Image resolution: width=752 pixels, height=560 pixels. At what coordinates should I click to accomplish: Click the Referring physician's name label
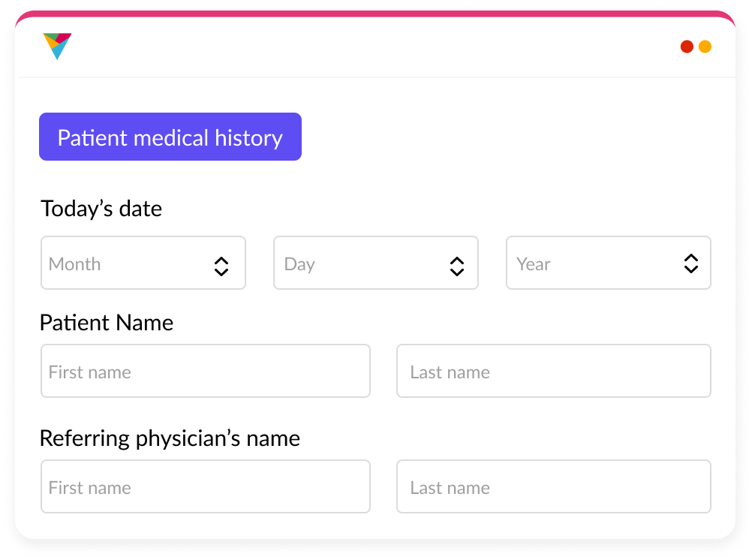pyautogui.click(x=170, y=439)
